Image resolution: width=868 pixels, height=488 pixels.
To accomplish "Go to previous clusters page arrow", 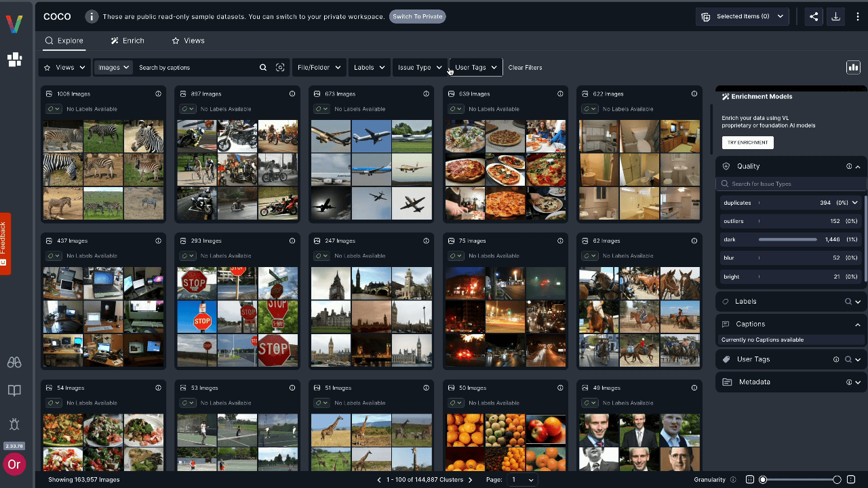I will (380, 480).
